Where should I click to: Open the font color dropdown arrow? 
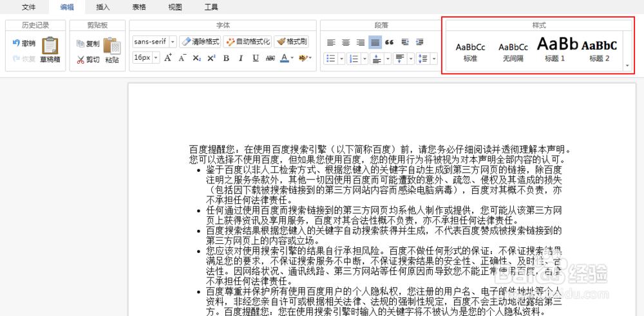click(x=292, y=58)
